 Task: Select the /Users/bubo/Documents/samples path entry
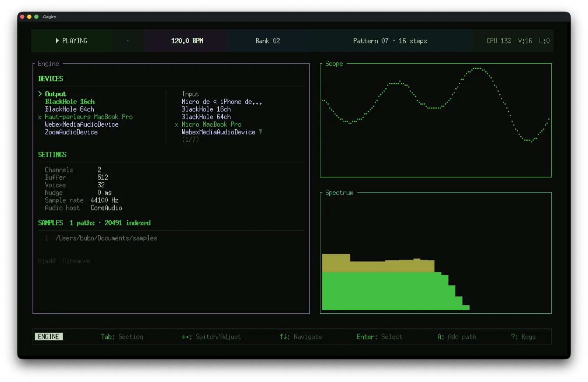tap(106, 238)
